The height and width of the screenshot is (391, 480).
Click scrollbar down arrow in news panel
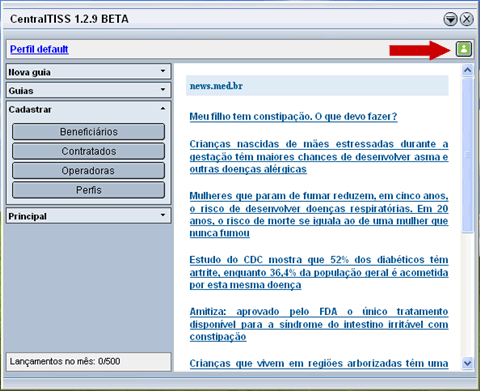(x=468, y=363)
